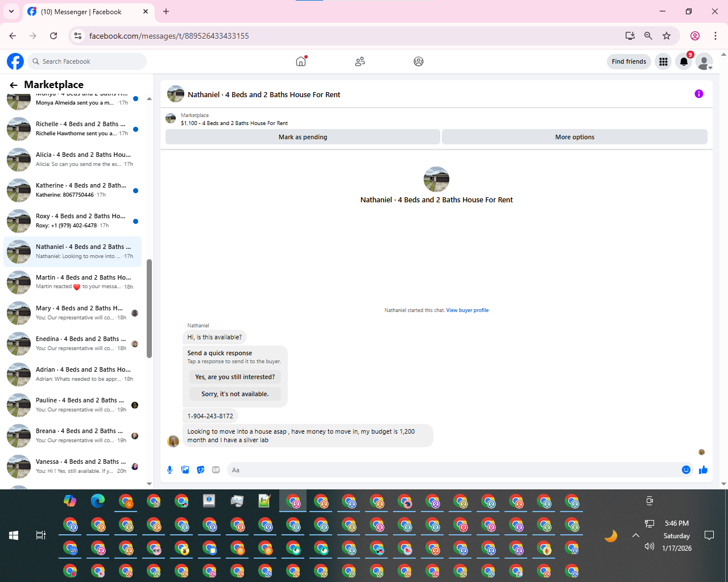Attach a photo file icon

[x=185, y=469]
